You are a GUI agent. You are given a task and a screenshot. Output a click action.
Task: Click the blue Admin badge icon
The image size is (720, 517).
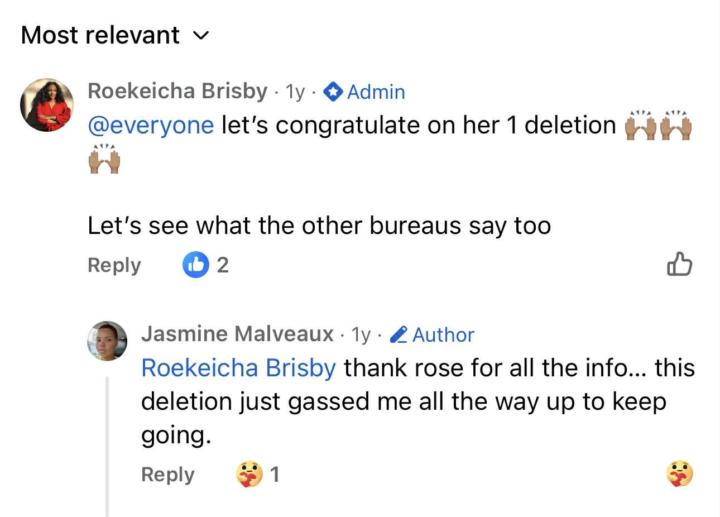click(334, 92)
